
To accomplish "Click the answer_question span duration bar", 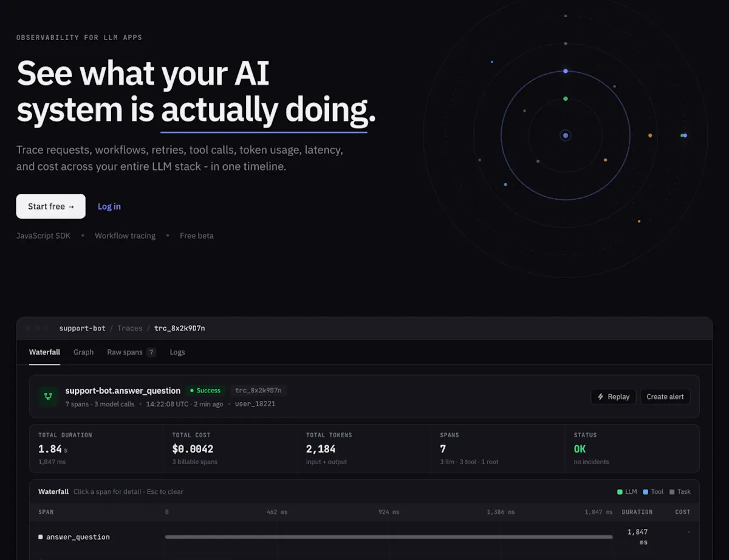I will pos(389,537).
